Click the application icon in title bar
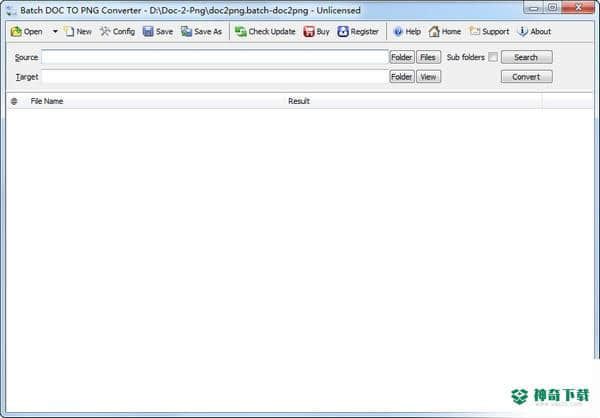This screenshot has height=418, width=600. point(11,10)
